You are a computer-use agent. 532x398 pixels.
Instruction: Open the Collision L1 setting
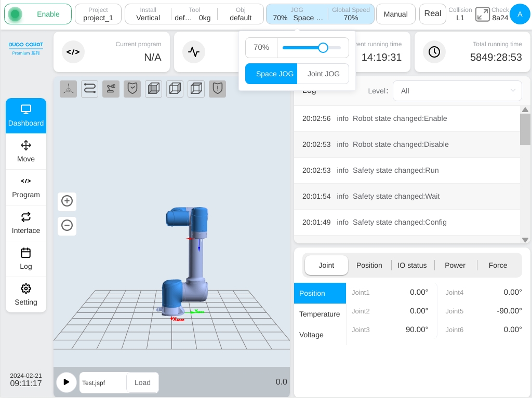click(x=460, y=14)
